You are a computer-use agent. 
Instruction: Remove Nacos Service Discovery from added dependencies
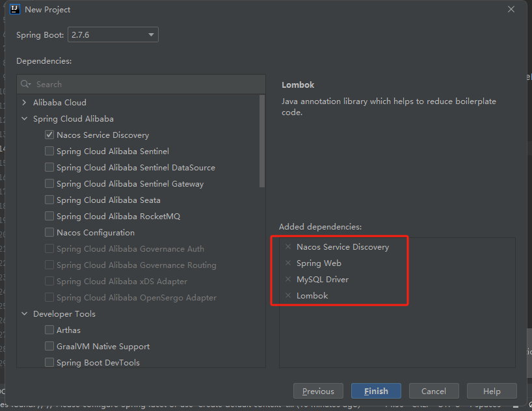(288, 246)
